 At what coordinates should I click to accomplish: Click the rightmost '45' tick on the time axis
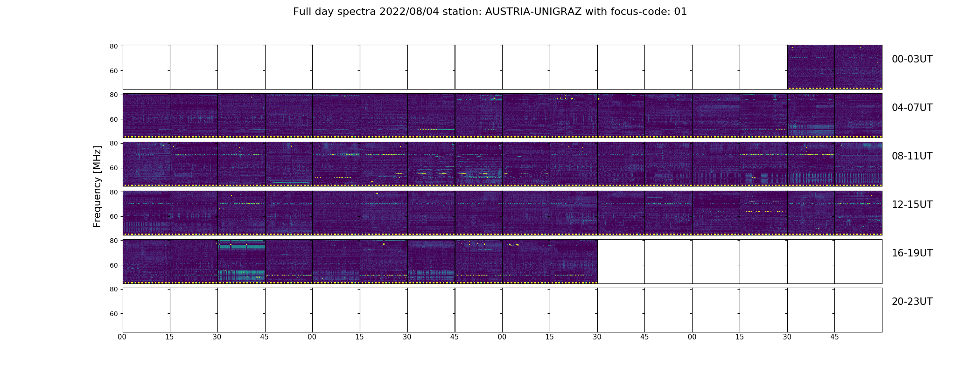[x=834, y=337]
